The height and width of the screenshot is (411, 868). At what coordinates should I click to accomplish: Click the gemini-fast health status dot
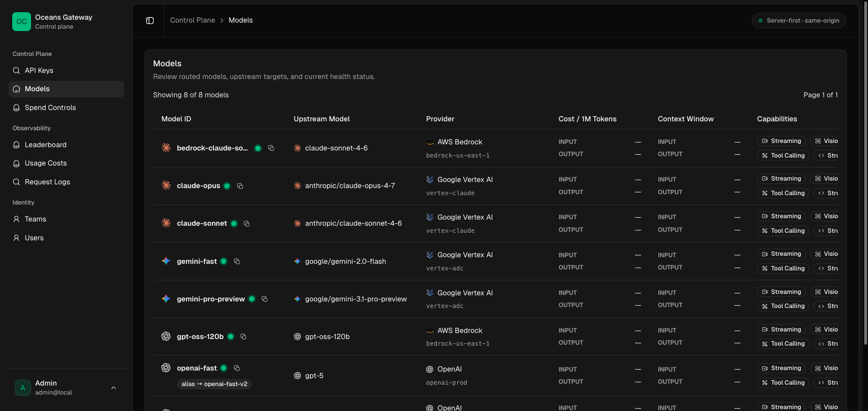click(224, 261)
